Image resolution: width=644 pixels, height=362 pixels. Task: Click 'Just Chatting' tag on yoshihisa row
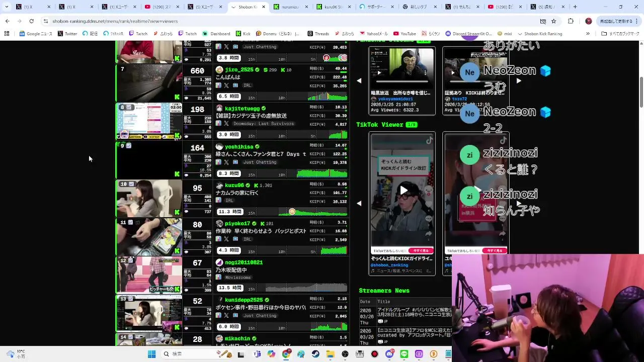[260, 162]
